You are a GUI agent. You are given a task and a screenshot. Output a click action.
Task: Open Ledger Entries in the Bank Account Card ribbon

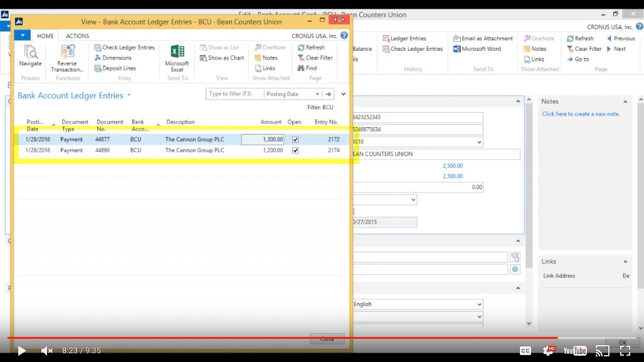[404, 38]
